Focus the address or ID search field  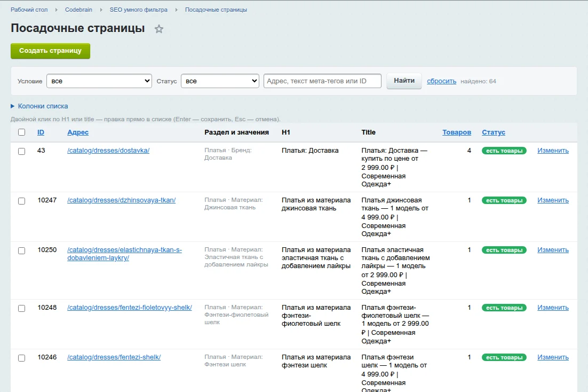[x=322, y=81]
